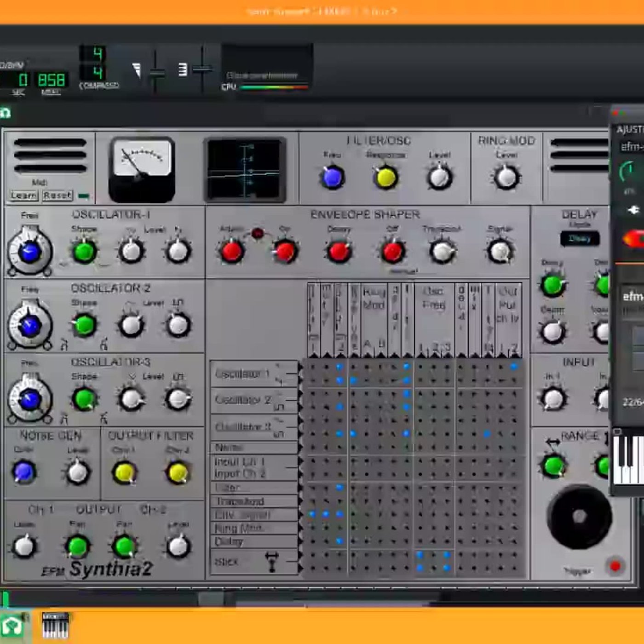Adjust the Output Filter Ch 1 yellow knob
Screen dimensions: 644x644
click(x=125, y=472)
